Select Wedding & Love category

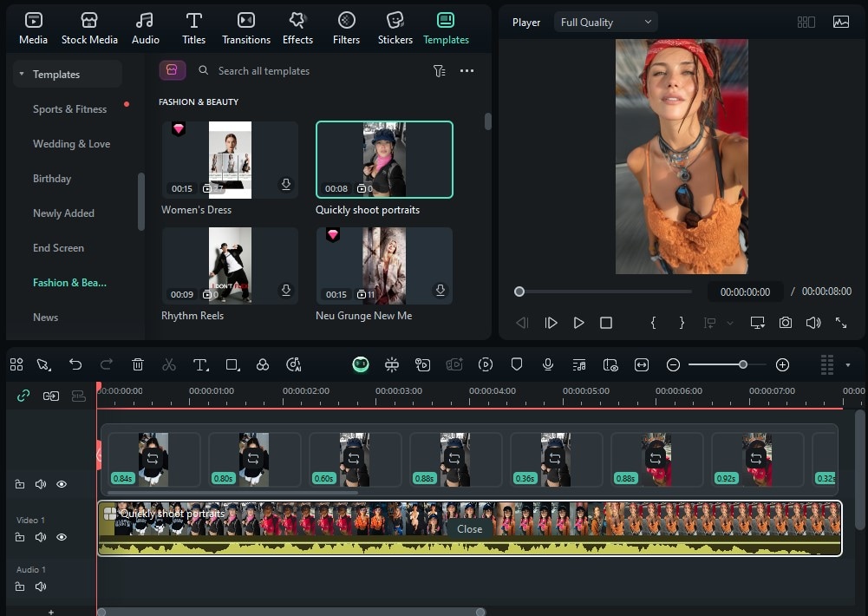pyautogui.click(x=71, y=144)
